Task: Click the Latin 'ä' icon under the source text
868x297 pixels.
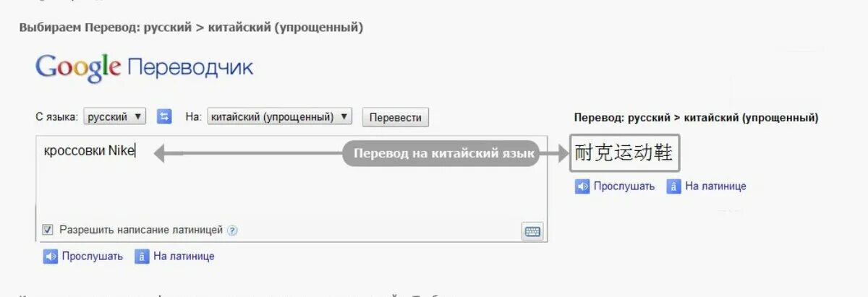Action: click(x=142, y=257)
